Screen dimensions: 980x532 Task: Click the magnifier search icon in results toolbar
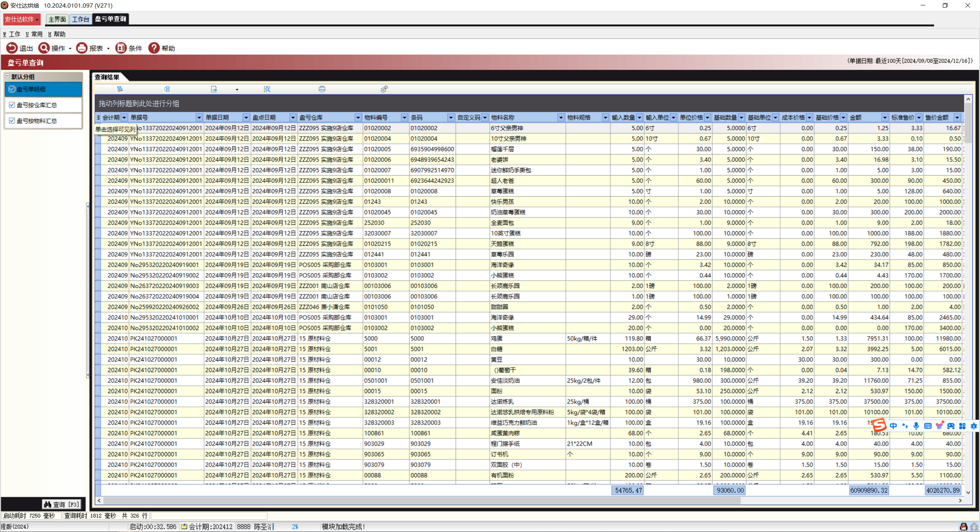[x=267, y=89]
